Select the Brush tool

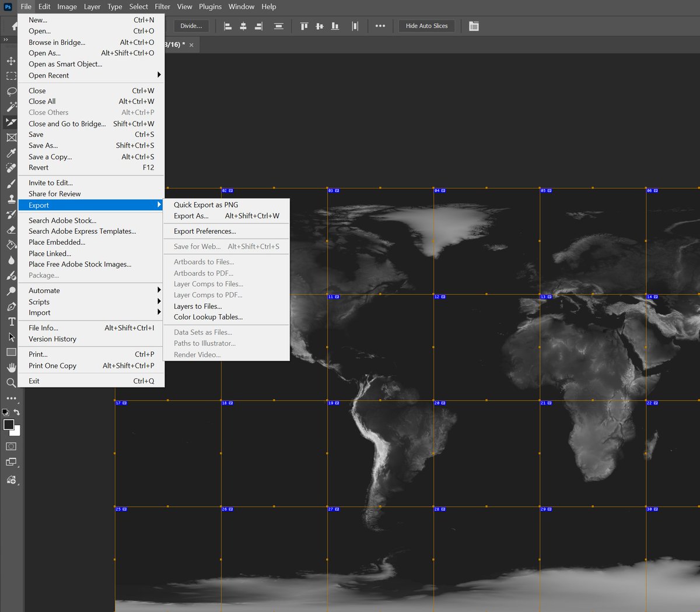click(x=11, y=182)
